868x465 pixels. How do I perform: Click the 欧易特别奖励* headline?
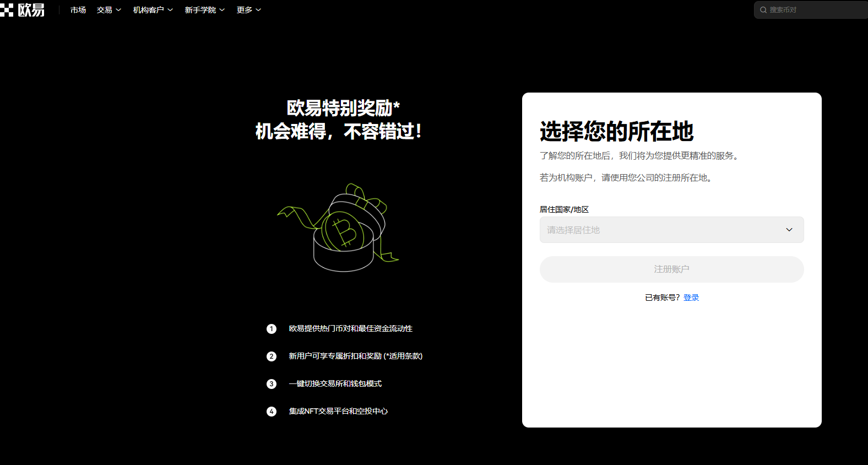click(x=343, y=108)
